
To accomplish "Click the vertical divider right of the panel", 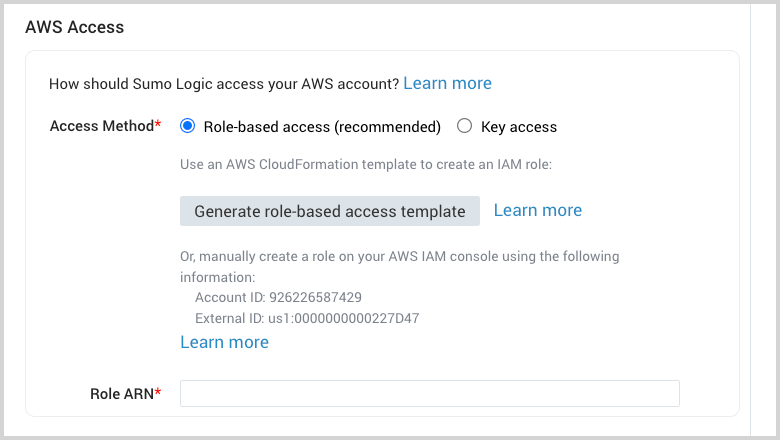I will point(750,220).
